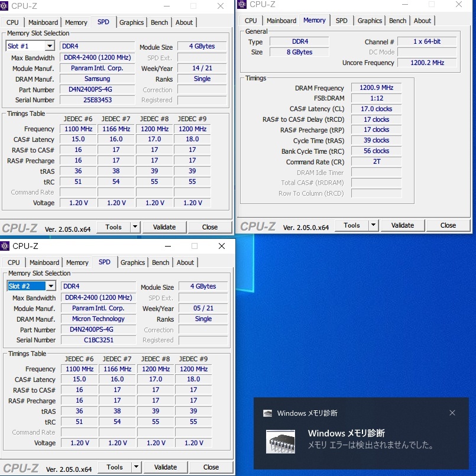Click Close button in Slot #2 window
This screenshot has width=476, height=476.
(x=211, y=467)
